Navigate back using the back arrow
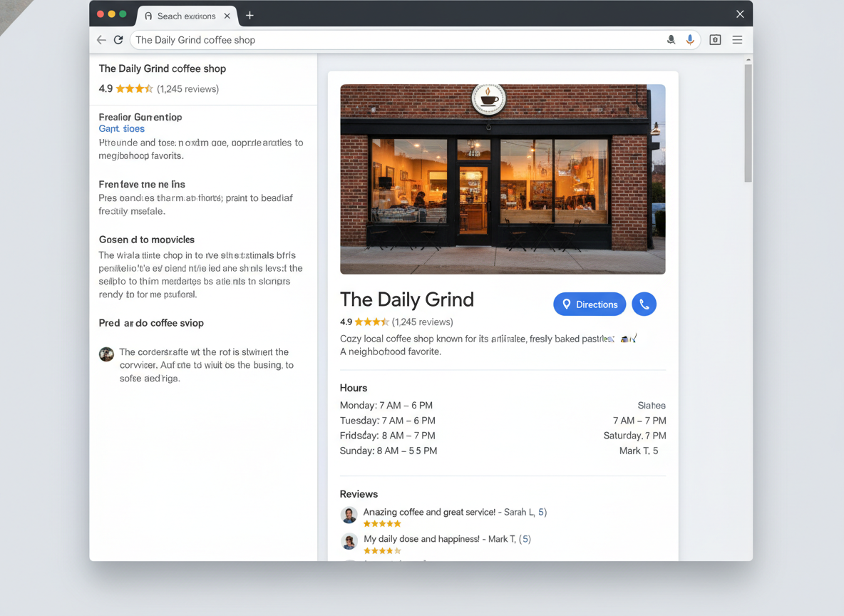The height and width of the screenshot is (616, 844). (101, 40)
